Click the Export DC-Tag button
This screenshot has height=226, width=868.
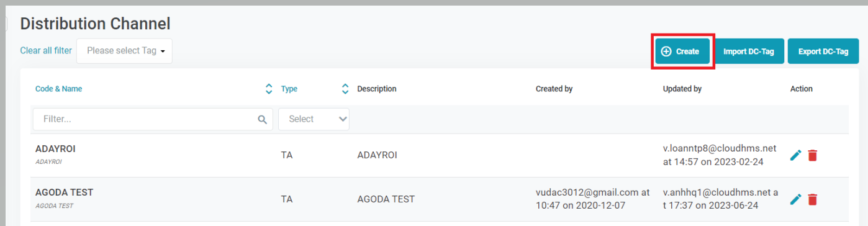(823, 52)
